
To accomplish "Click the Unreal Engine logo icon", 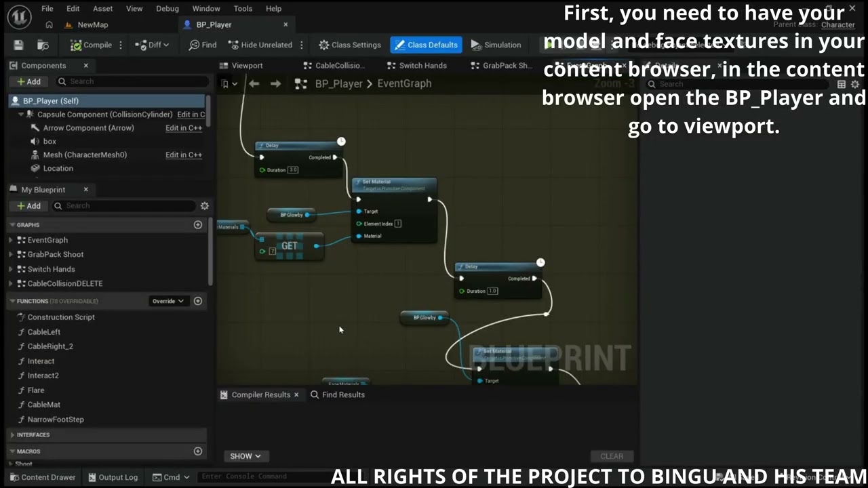I will click(19, 16).
